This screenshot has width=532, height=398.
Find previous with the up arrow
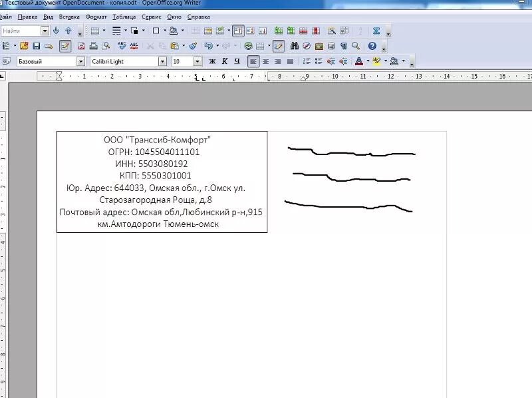68,31
